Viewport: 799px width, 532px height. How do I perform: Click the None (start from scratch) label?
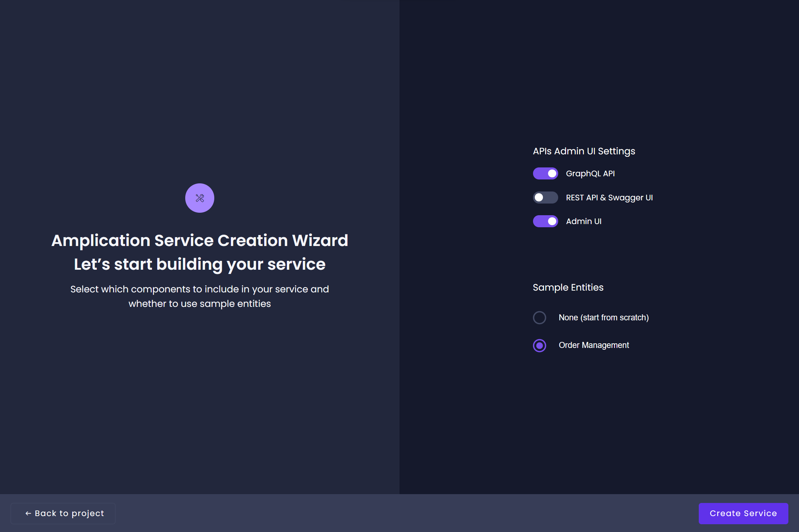(604, 318)
